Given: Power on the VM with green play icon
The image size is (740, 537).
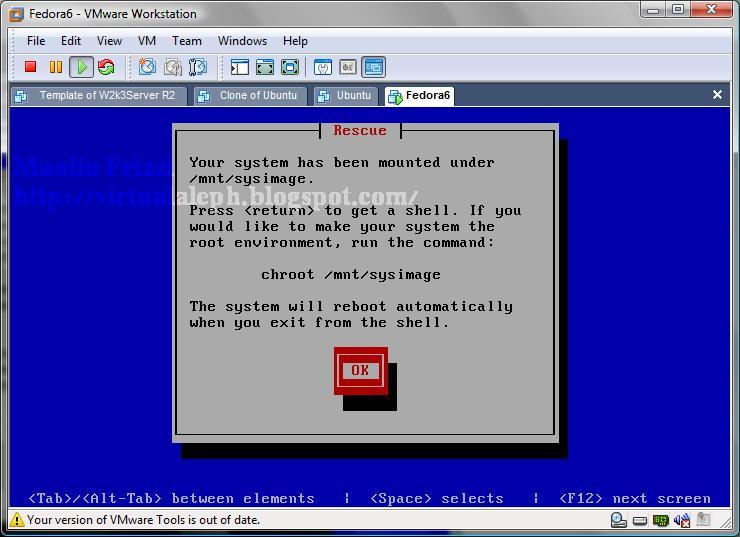Looking at the screenshot, I should click(81, 67).
